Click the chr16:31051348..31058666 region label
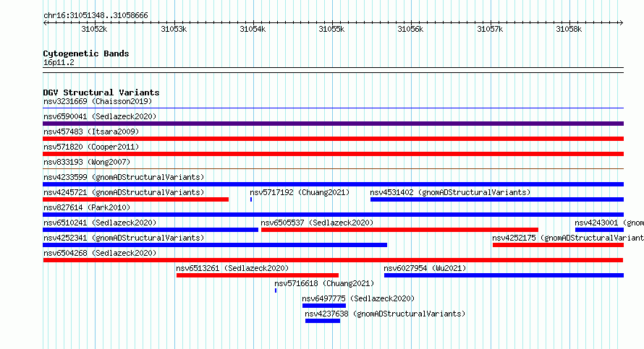The height and width of the screenshot is (349, 644). coord(96,16)
